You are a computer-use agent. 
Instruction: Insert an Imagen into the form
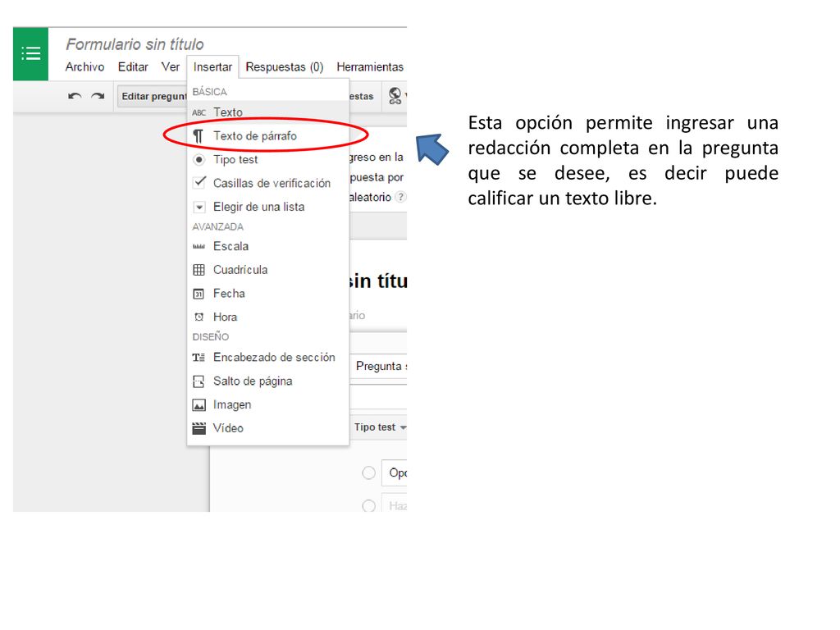(268, 405)
